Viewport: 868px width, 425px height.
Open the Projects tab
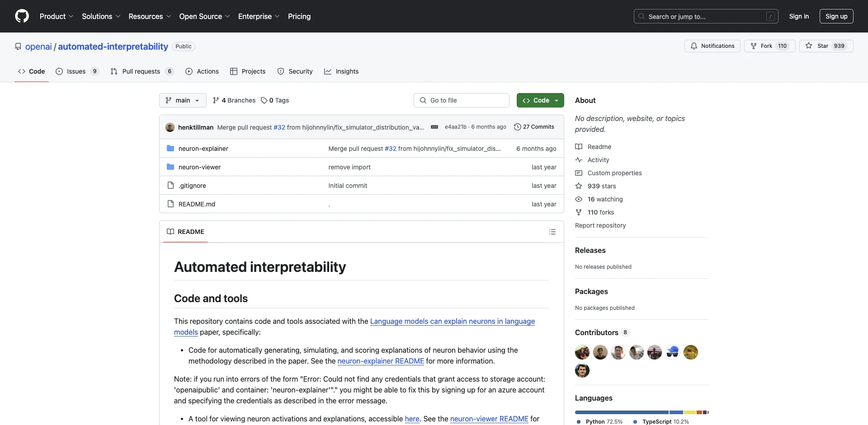248,71
